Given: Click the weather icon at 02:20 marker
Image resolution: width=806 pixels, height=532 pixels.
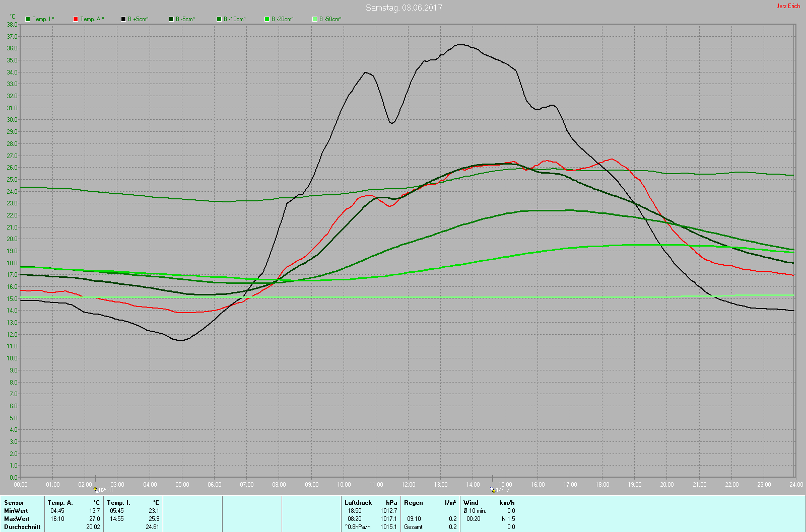Looking at the screenshot, I should (95, 490).
